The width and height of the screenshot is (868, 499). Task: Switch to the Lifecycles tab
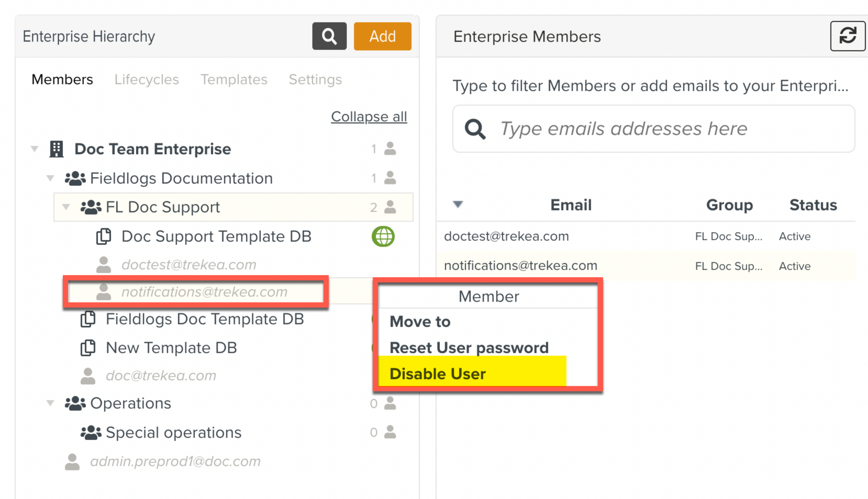coord(147,79)
